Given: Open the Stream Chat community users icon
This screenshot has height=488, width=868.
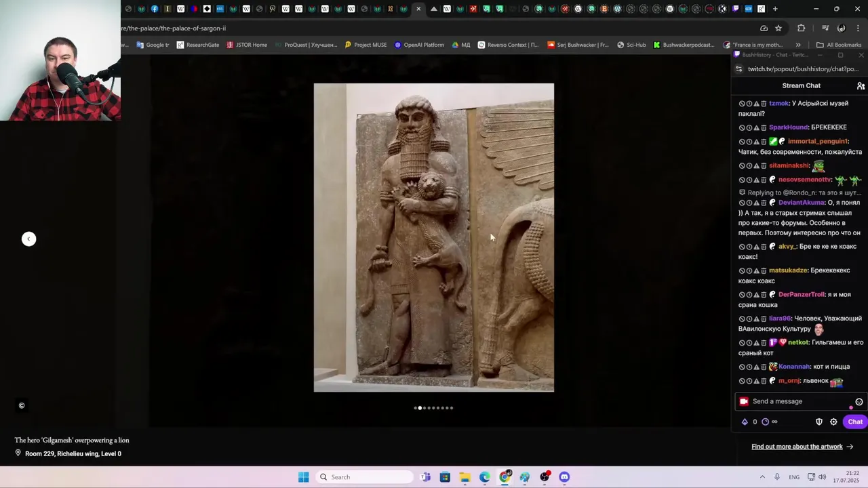Looking at the screenshot, I should 861,86.
